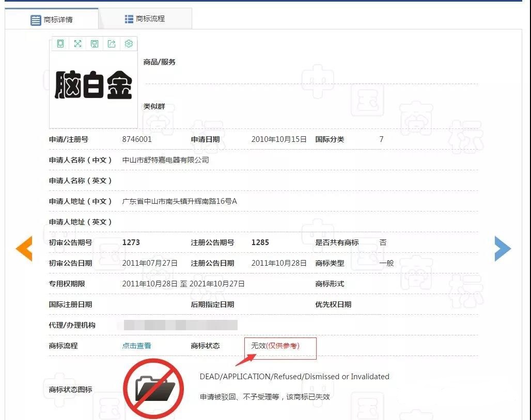Open the 点击查看 link in 商标流程 row
Screen dimensions: 531x420
(136, 346)
